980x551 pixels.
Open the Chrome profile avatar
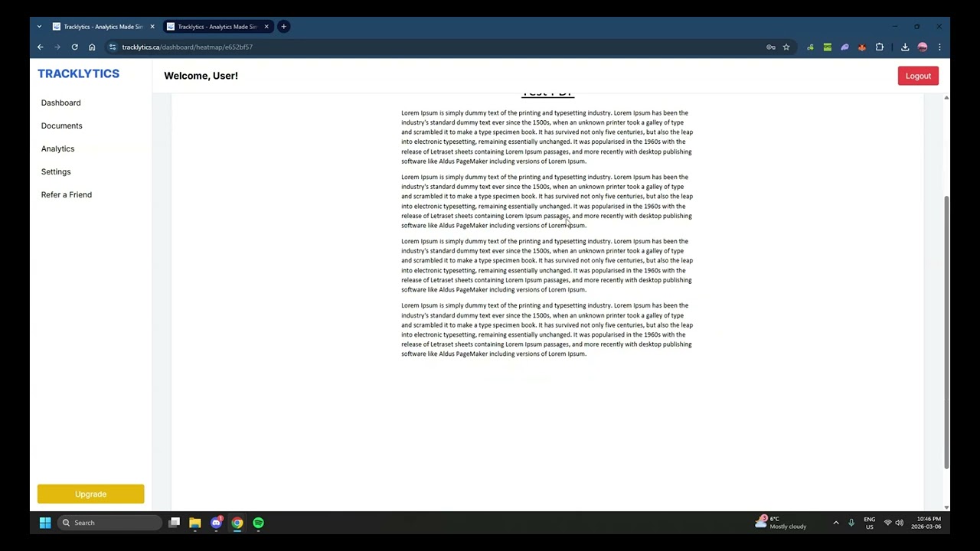click(x=923, y=47)
